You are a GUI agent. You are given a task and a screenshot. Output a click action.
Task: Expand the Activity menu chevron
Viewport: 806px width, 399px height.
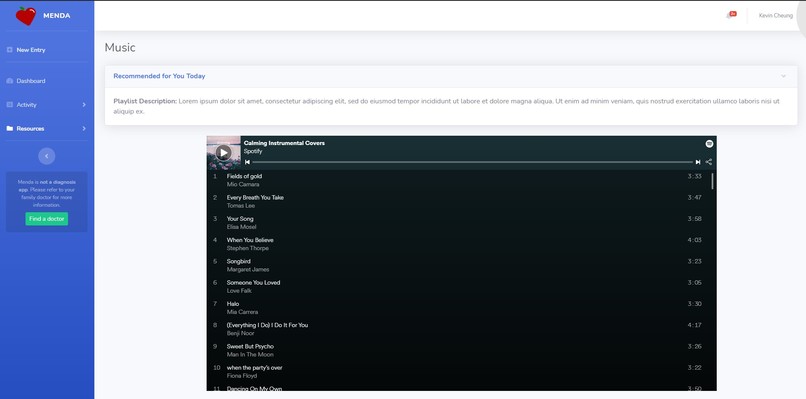click(x=84, y=104)
